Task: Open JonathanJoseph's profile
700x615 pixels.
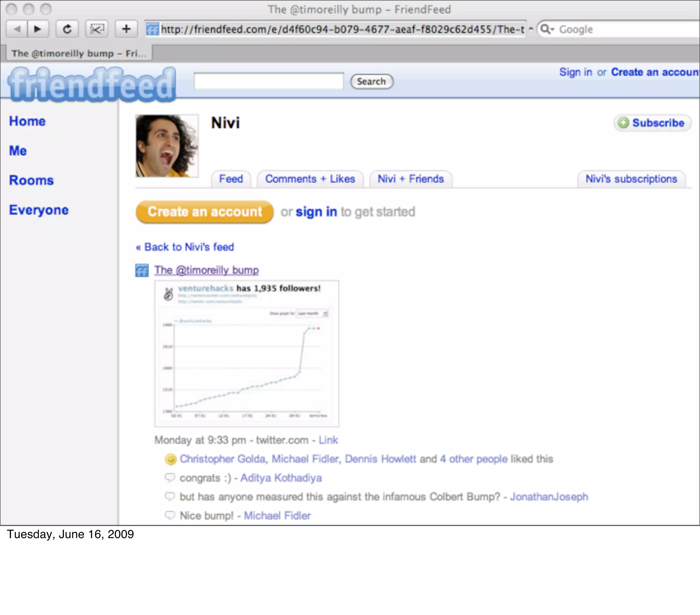Action: pyautogui.click(x=549, y=496)
